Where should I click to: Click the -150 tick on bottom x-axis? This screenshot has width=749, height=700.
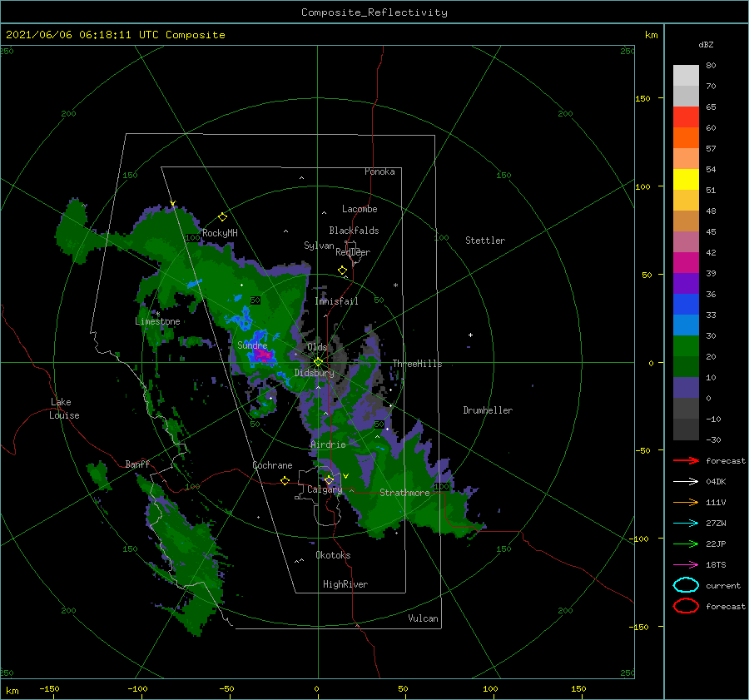[x=49, y=689]
